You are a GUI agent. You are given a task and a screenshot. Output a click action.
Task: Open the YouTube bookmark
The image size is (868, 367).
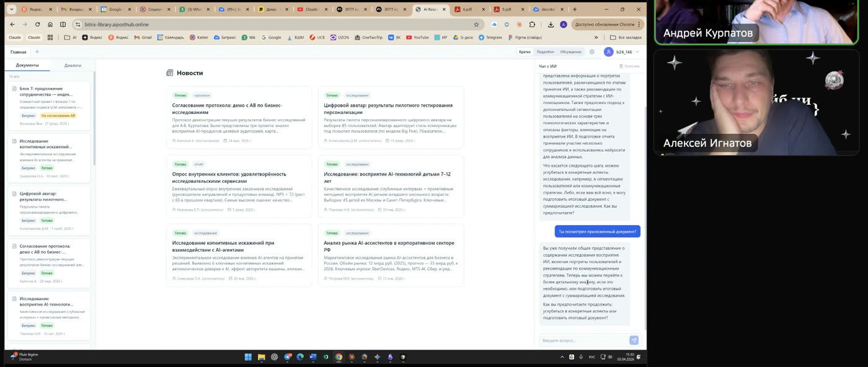coord(417,37)
